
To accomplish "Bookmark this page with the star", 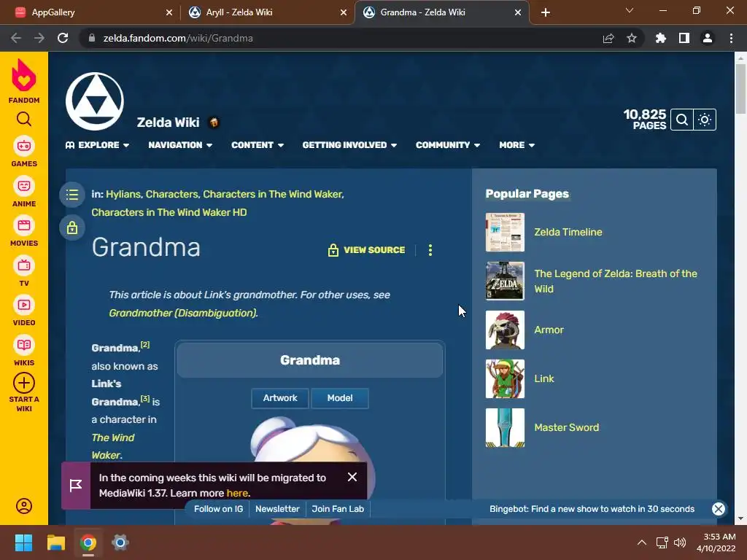I will pyautogui.click(x=631, y=38).
